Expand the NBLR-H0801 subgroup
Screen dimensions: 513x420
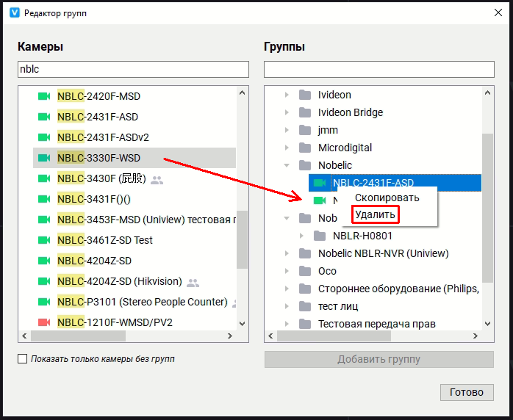coord(301,236)
